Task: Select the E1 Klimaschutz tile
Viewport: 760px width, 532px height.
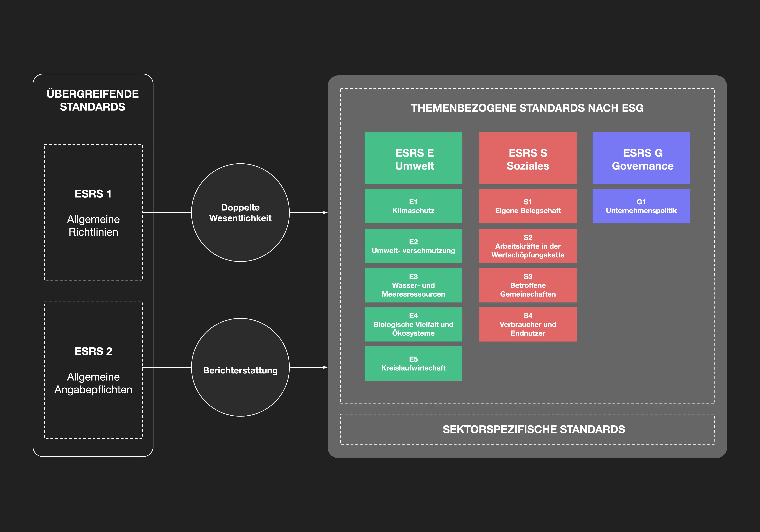Action: pos(413,206)
